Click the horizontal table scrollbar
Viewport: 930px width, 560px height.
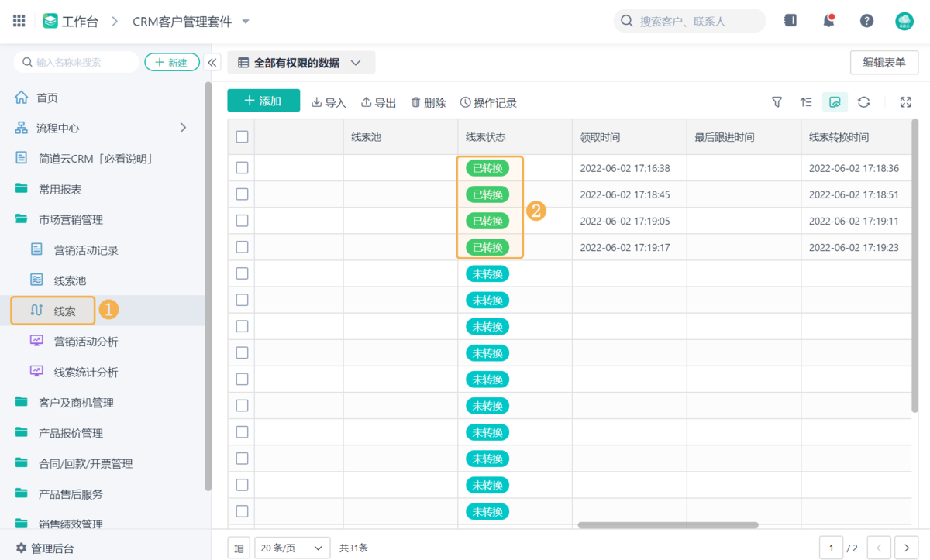tap(667, 525)
